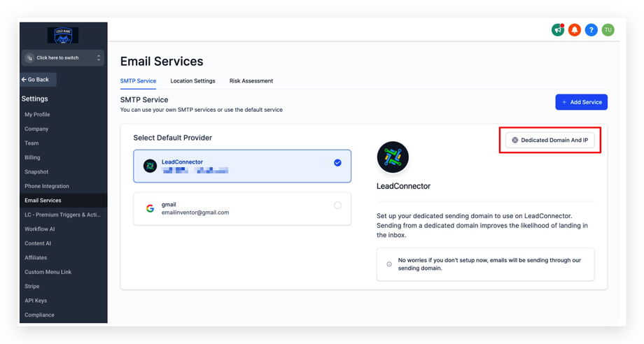Switch to the Location Settings tab
644x344 pixels.
[x=192, y=81]
